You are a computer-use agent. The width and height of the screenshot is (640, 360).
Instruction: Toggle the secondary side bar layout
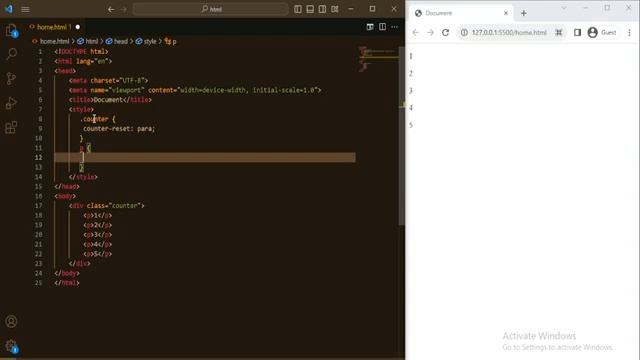(322, 9)
